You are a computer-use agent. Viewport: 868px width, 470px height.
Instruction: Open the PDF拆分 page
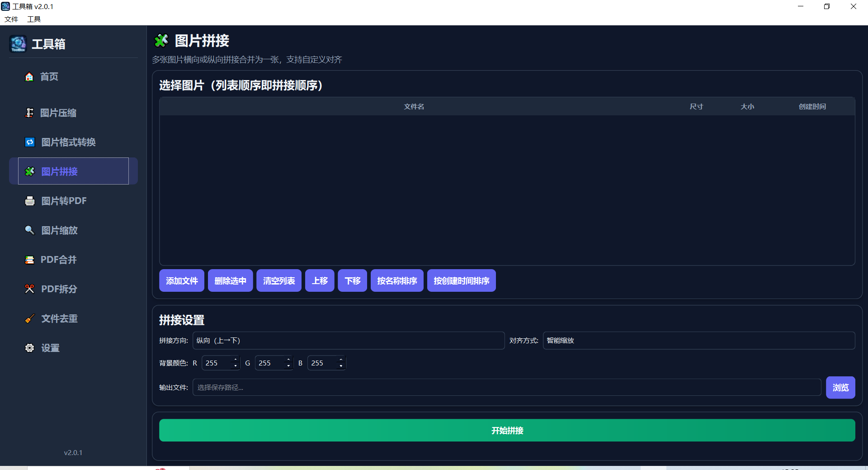73,289
